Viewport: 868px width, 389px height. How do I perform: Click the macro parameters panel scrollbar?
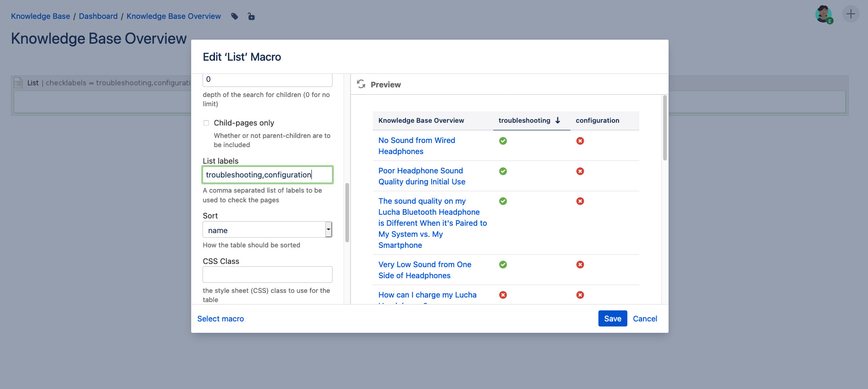347,212
